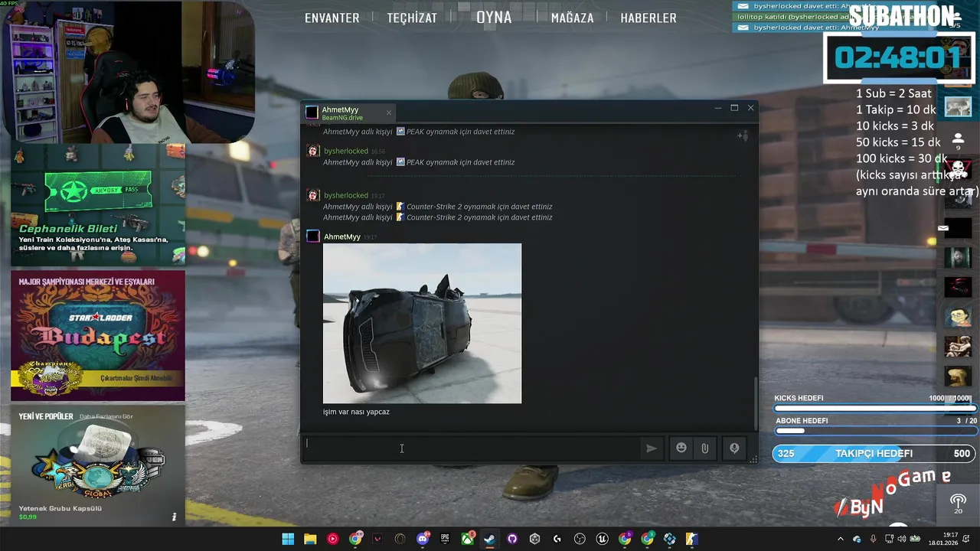The height and width of the screenshot is (551, 980).
Task: Open the Yetenek Grubu Kapsülü item
Action: pos(98,467)
